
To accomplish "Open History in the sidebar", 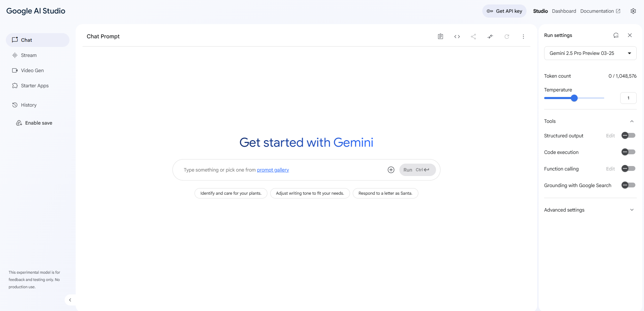I will 38,105.
